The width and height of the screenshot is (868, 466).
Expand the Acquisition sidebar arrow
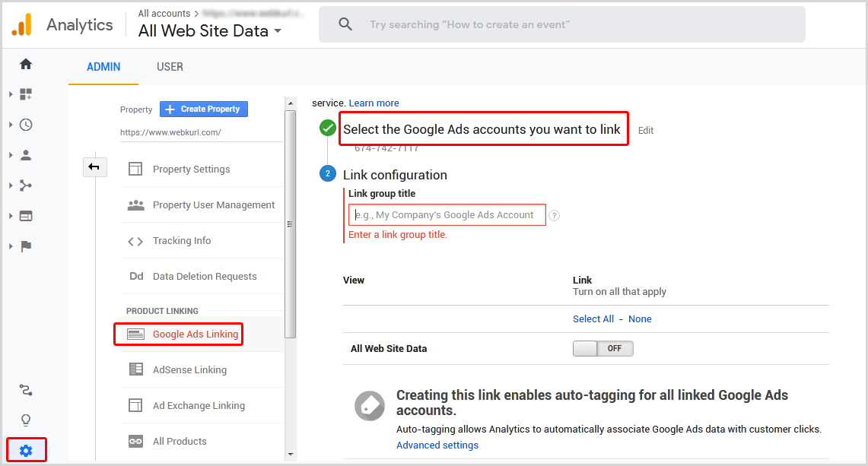(x=11, y=185)
